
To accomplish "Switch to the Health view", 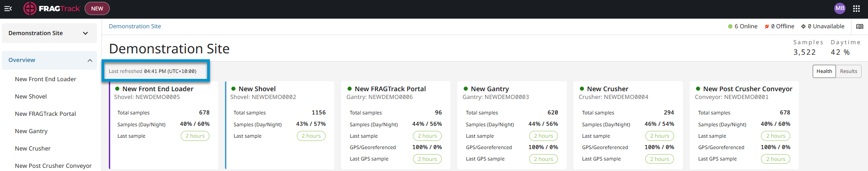I will pos(824,71).
